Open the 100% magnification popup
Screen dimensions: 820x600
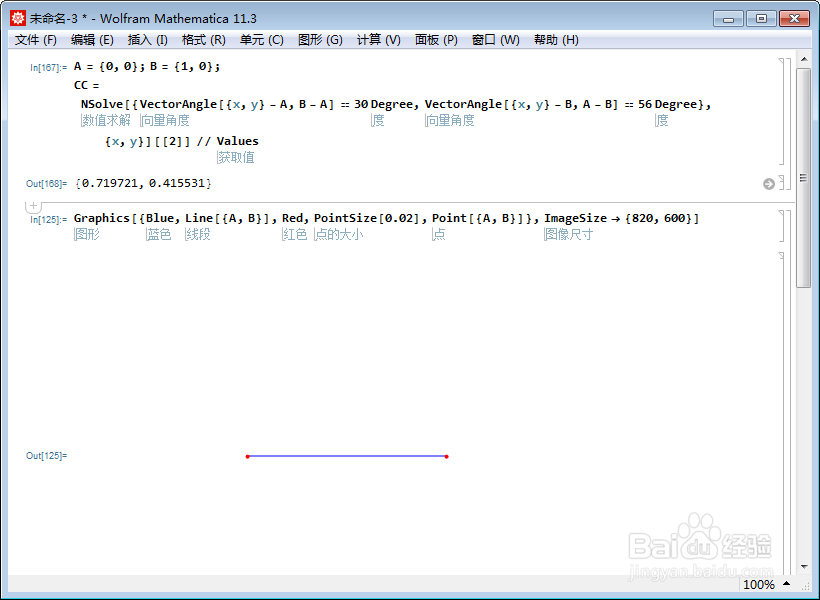(x=760, y=584)
